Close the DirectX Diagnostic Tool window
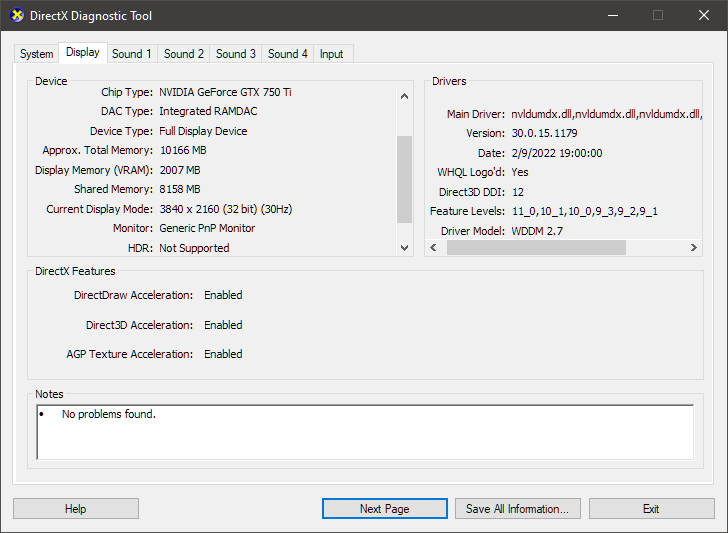Viewport: 728px width, 533px height. coord(704,15)
